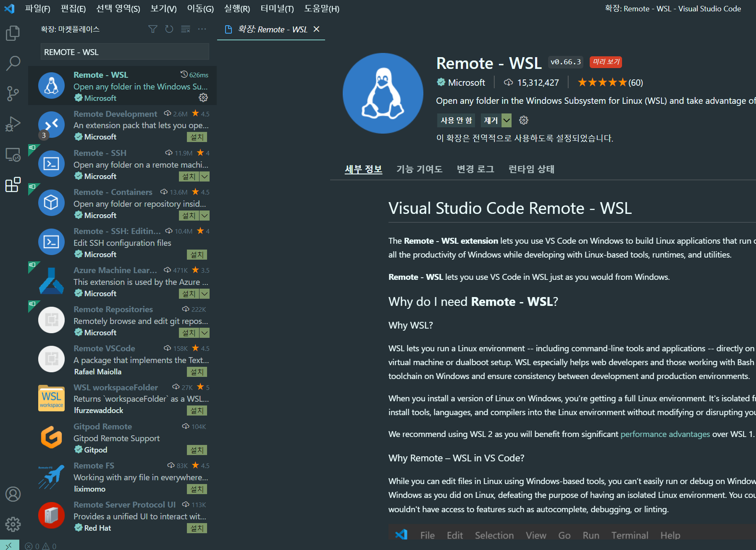This screenshot has height=550, width=756.
Task: Open Run and Debug view
Action: point(13,124)
